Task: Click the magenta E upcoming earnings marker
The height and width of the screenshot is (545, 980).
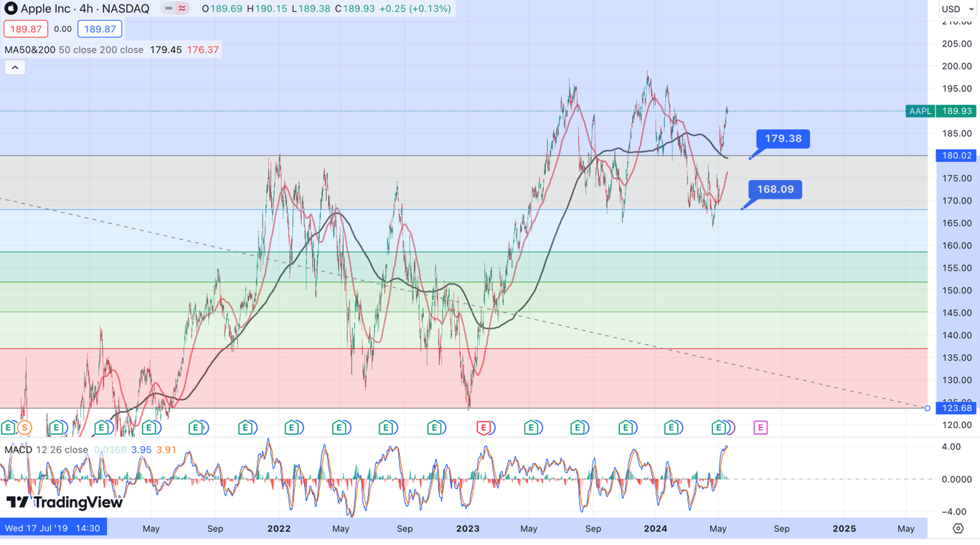Action: point(760,428)
